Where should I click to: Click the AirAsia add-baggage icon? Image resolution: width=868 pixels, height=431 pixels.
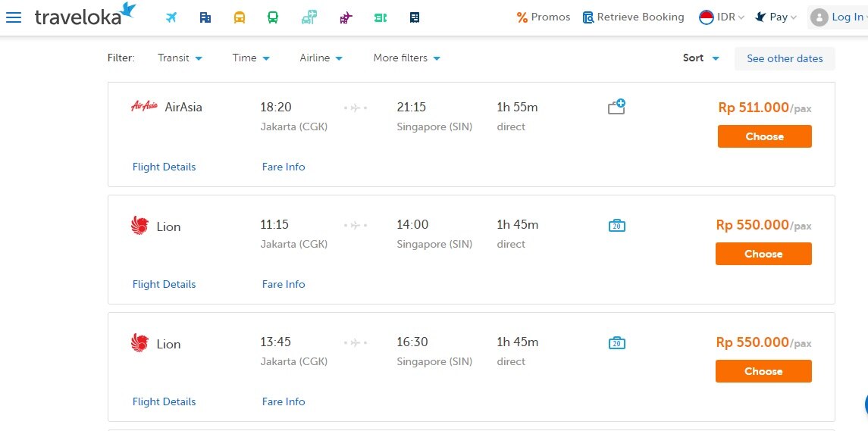[x=617, y=107]
